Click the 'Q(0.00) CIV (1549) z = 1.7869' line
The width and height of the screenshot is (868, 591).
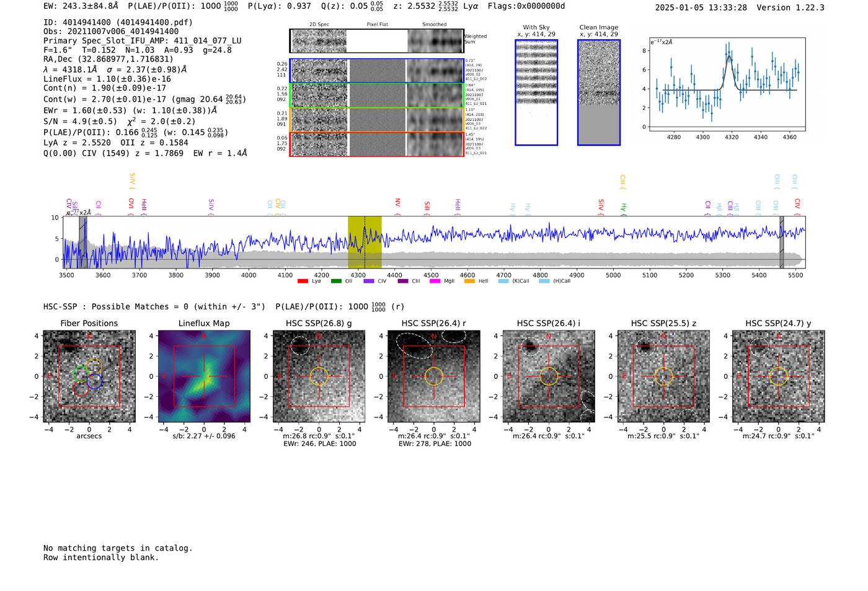[x=113, y=153]
